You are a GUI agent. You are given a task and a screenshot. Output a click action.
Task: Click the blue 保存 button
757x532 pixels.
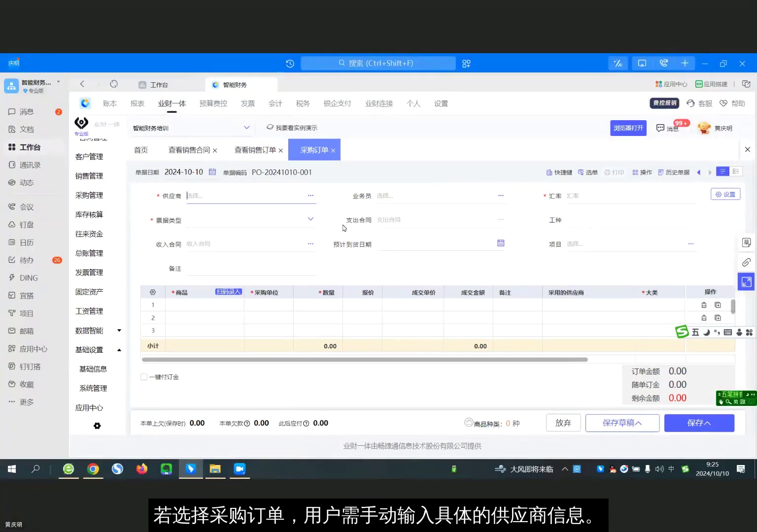click(699, 423)
